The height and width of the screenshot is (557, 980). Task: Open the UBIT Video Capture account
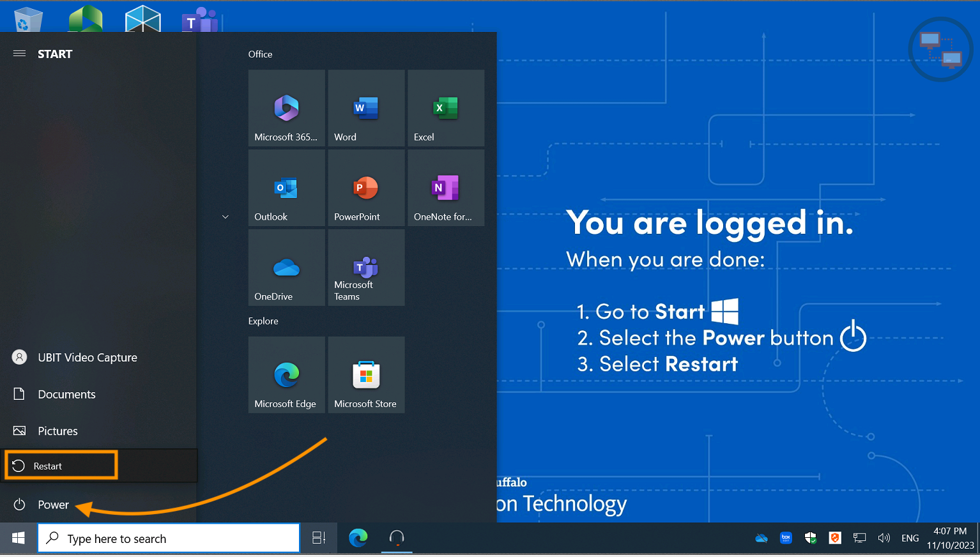click(x=87, y=358)
